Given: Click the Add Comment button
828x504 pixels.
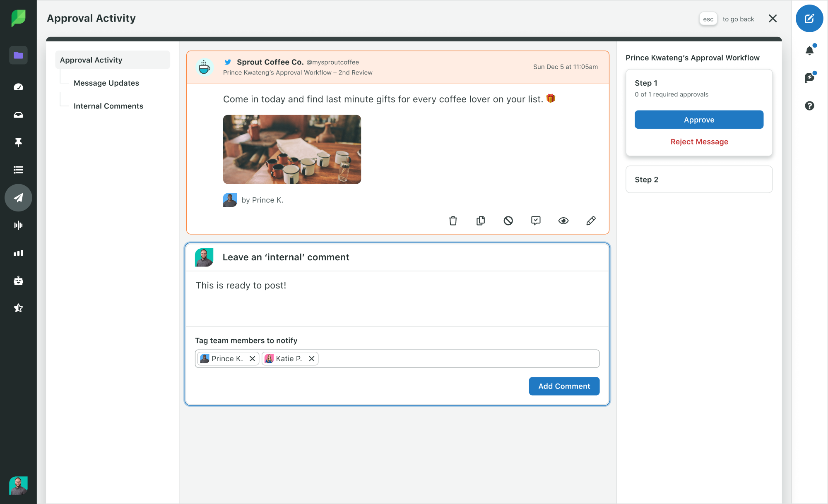Looking at the screenshot, I should click(x=564, y=386).
